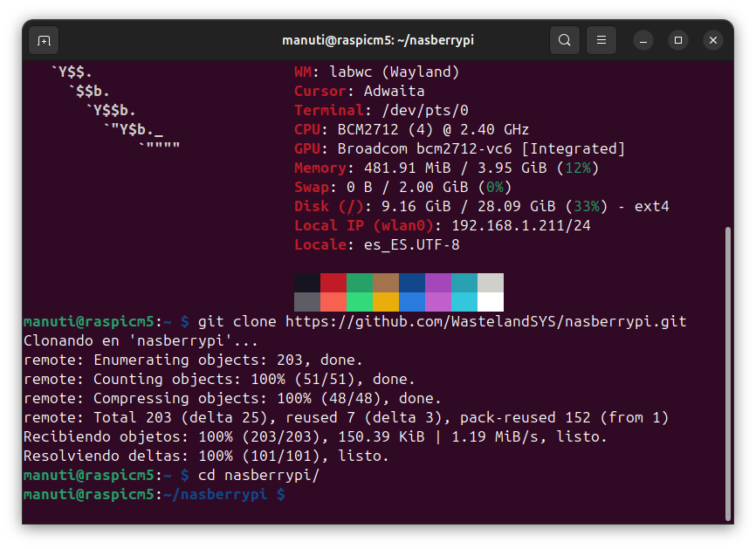756x549 pixels.
Task: Open the hamburger main menu
Action: [601, 40]
